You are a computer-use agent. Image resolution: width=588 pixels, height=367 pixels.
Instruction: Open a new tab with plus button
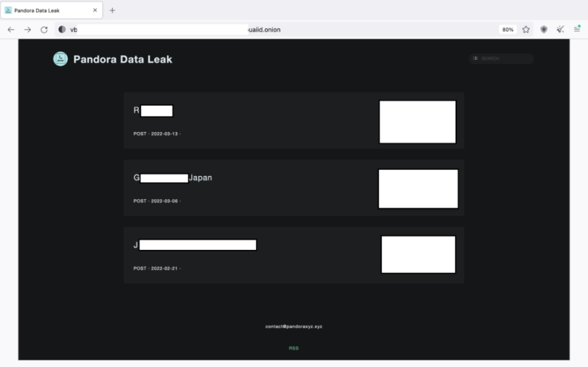(112, 11)
